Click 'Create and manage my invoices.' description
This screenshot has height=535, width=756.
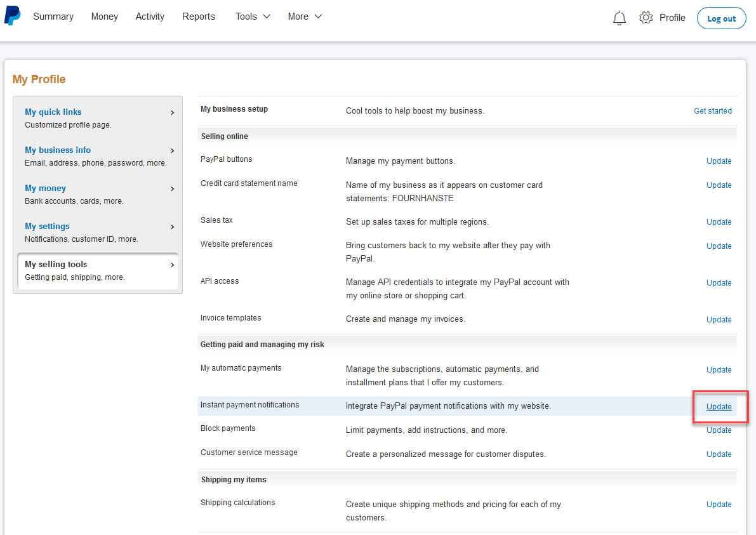[x=406, y=319]
